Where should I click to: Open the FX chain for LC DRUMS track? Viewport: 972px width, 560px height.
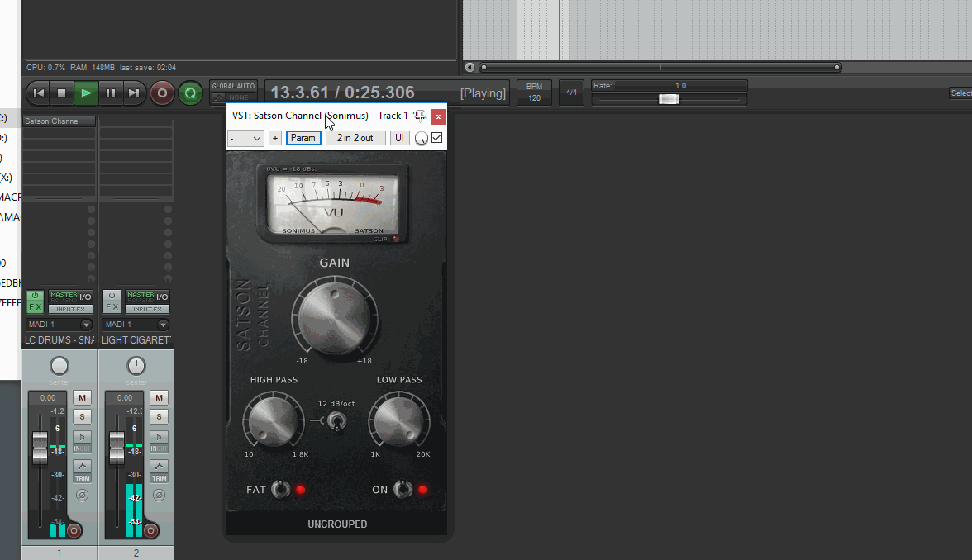click(35, 306)
